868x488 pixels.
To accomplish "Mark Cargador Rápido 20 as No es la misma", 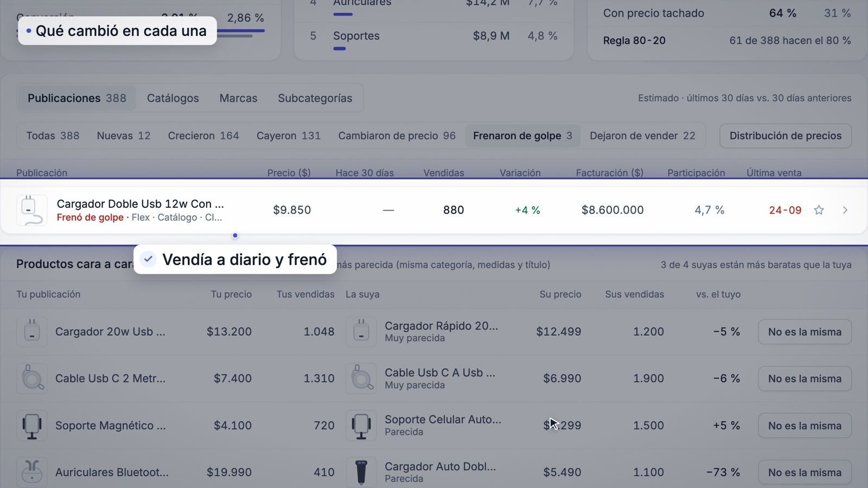I will (x=805, y=332).
